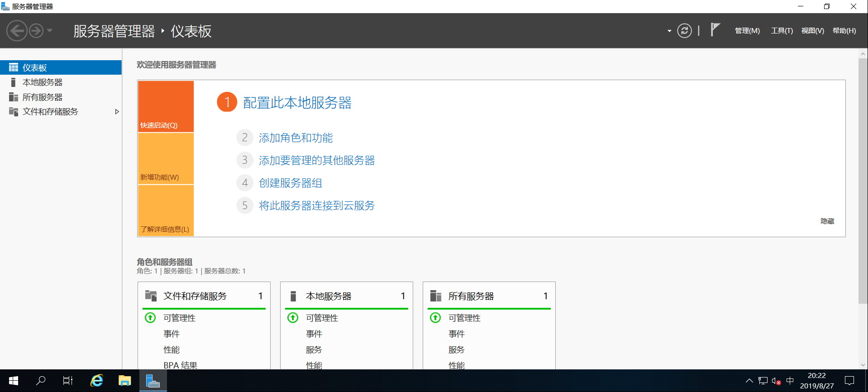868x392 pixels.
Task: Open 将此服务器连接到云服务 link
Action: (317, 206)
